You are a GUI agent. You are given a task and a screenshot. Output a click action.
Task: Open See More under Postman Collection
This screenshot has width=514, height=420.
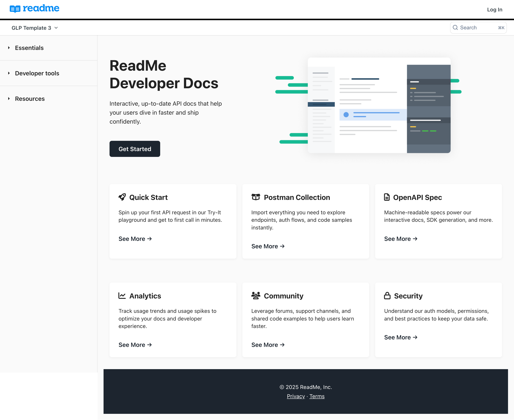tap(268, 246)
